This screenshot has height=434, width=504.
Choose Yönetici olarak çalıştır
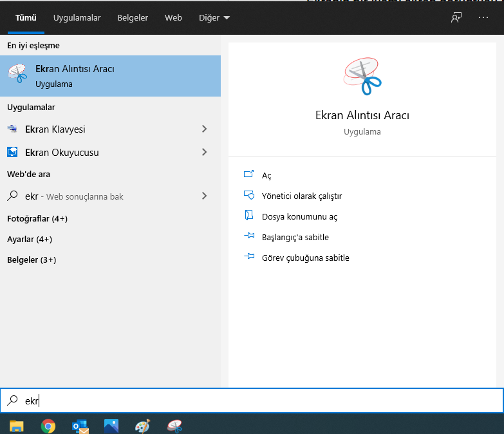[302, 196]
